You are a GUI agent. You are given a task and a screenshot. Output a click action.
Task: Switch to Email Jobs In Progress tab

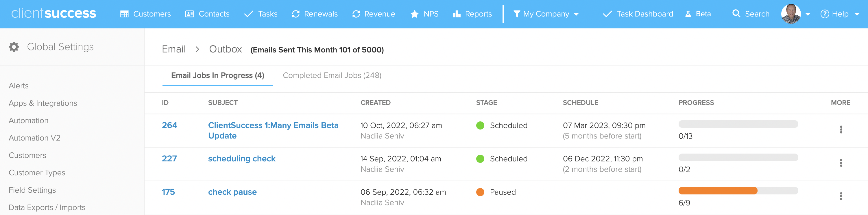pyautogui.click(x=218, y=75)
